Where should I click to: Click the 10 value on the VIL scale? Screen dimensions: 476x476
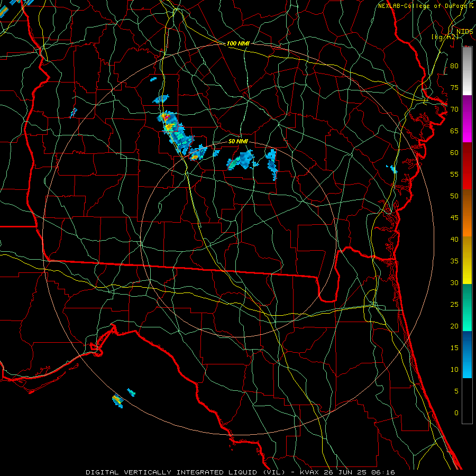[454, 370]
